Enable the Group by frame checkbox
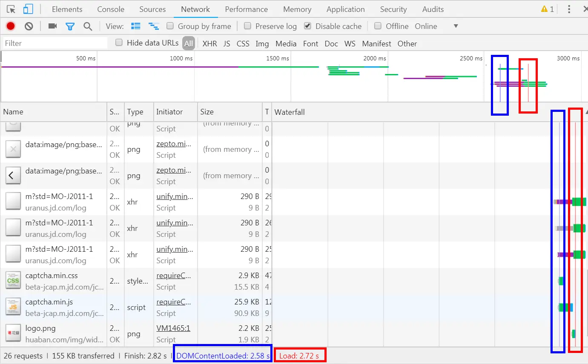 click(170, 26)
